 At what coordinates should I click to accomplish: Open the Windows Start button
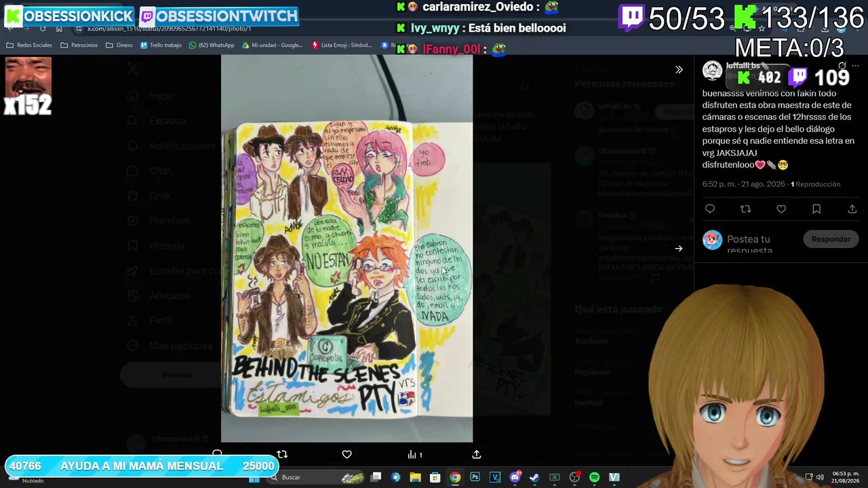click(x=254, y=477)
